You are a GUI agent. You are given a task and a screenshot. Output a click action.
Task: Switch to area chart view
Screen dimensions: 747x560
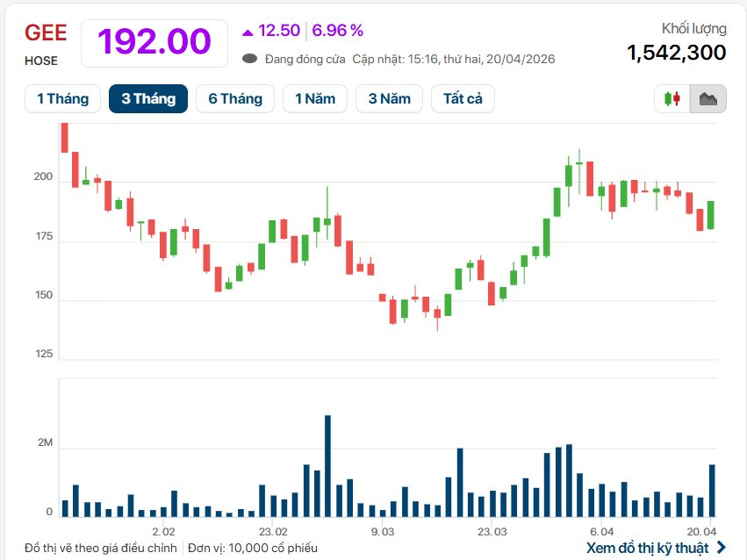(x=707, y=99)
